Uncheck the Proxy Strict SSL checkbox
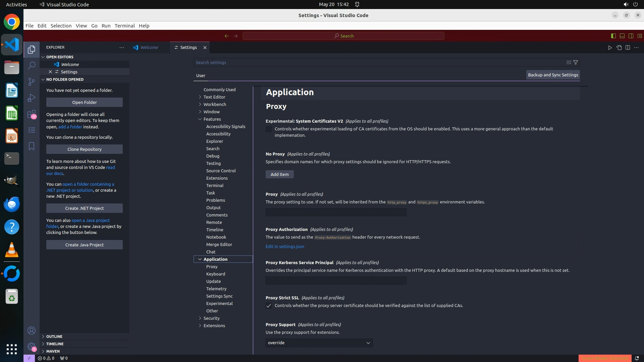Viewport: 644px width, 362px height. 269,306
